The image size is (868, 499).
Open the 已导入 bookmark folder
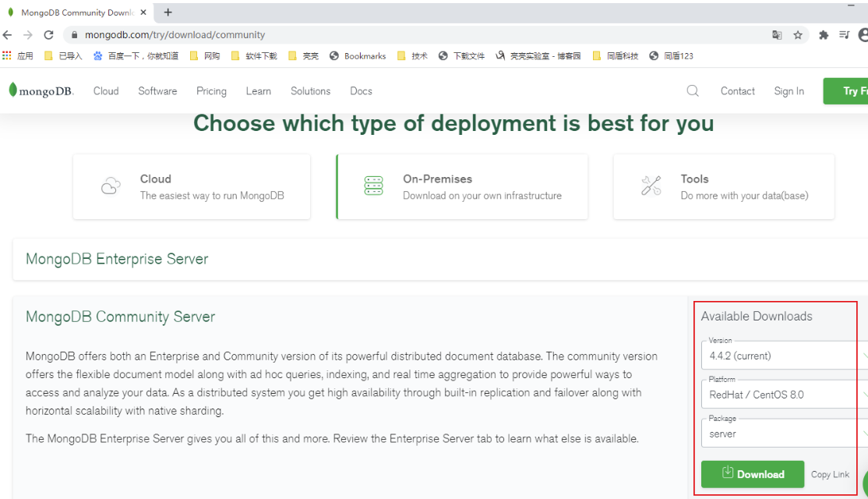[x=63, y=56]
